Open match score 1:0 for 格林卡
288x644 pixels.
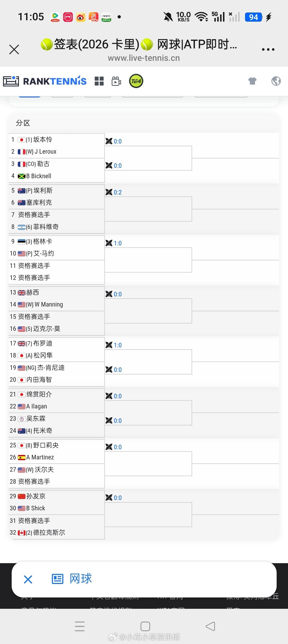pyautogui.click(x=118, y=243)
